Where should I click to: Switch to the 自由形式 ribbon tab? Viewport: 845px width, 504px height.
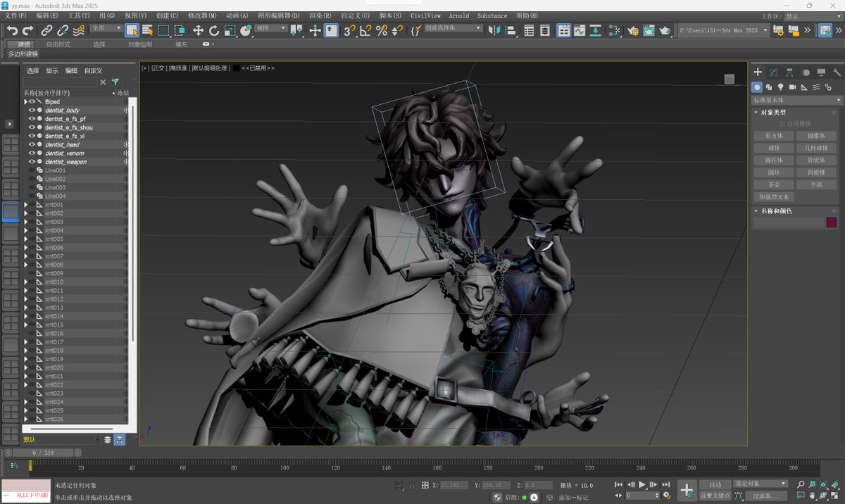coord(58,44)
